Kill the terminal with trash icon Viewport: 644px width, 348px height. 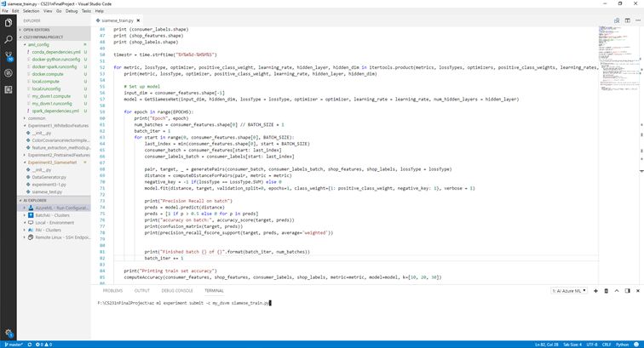(x=607, y=290)
